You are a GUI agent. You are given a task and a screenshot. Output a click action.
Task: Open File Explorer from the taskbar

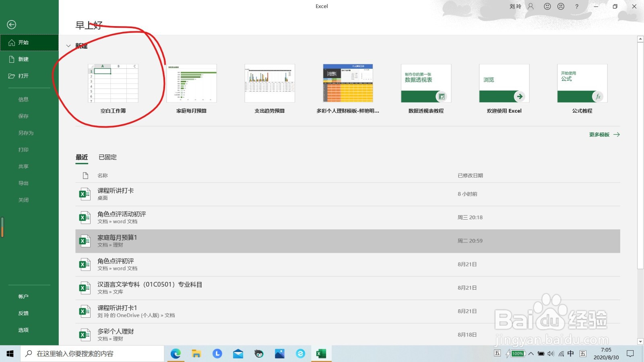(196, 354)
